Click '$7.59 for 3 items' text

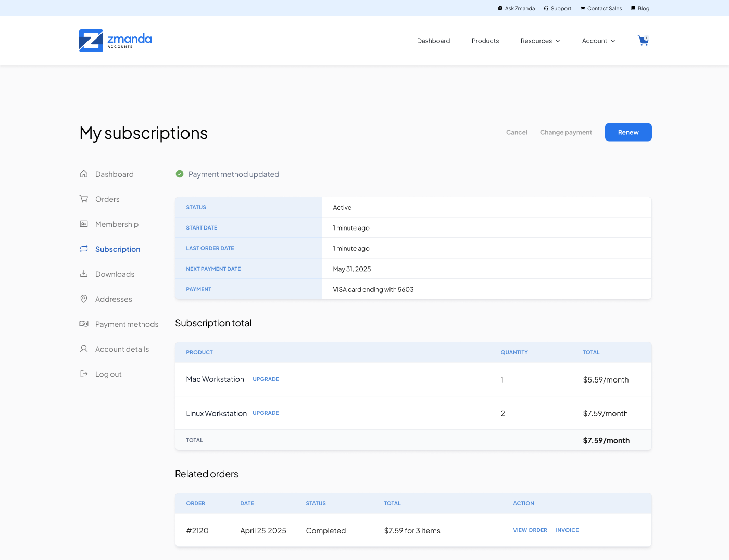coord(412,531)
